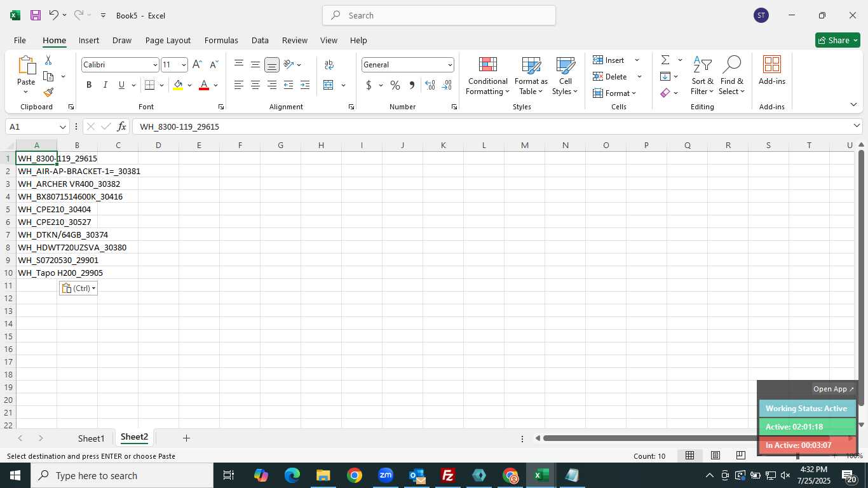
Task: Expand the formula bar chevron
Action: click(x=857, y=126)
